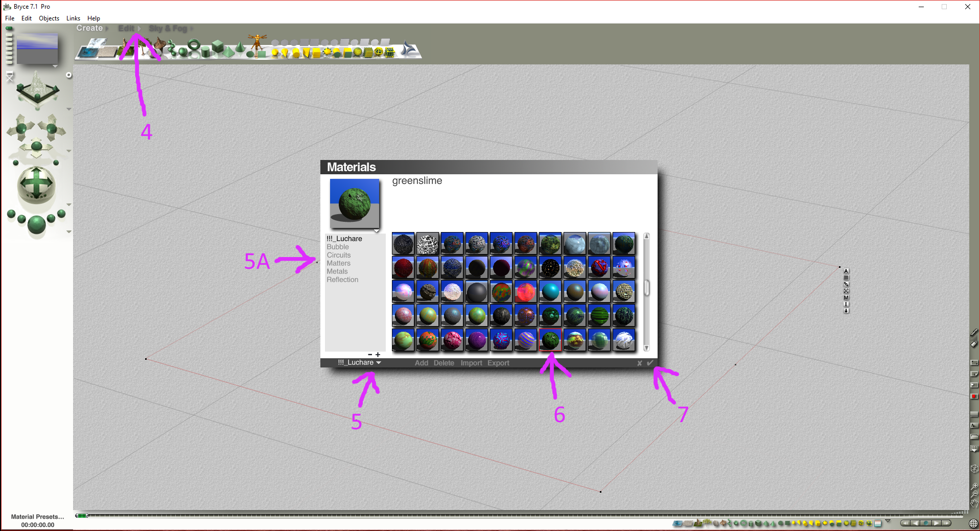Create a yellow radial light sphere

coord(275,52)
